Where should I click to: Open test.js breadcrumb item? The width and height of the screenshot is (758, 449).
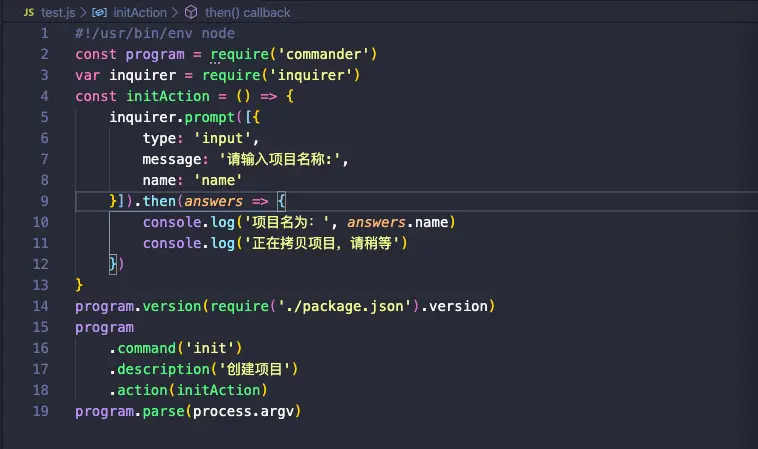coord(58,12)
